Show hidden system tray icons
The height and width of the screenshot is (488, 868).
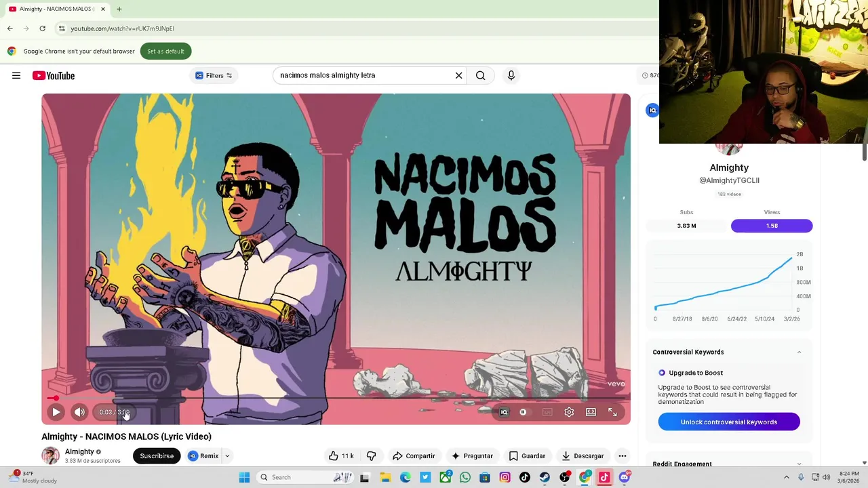click(787, 477)
